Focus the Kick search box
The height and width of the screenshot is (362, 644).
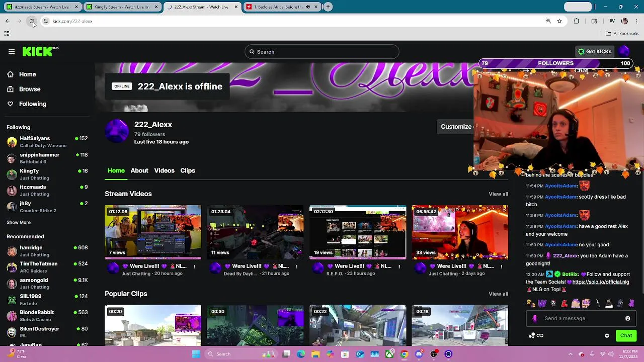tap(322, 52)
